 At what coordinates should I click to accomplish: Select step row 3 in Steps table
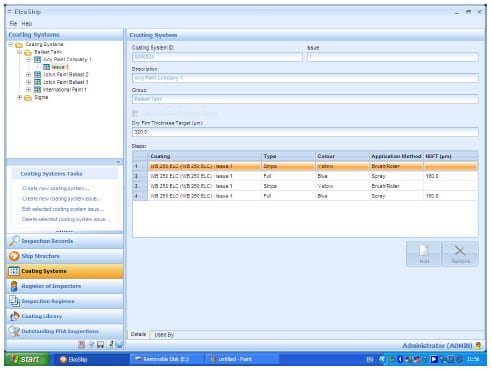[x=305, y=186]
